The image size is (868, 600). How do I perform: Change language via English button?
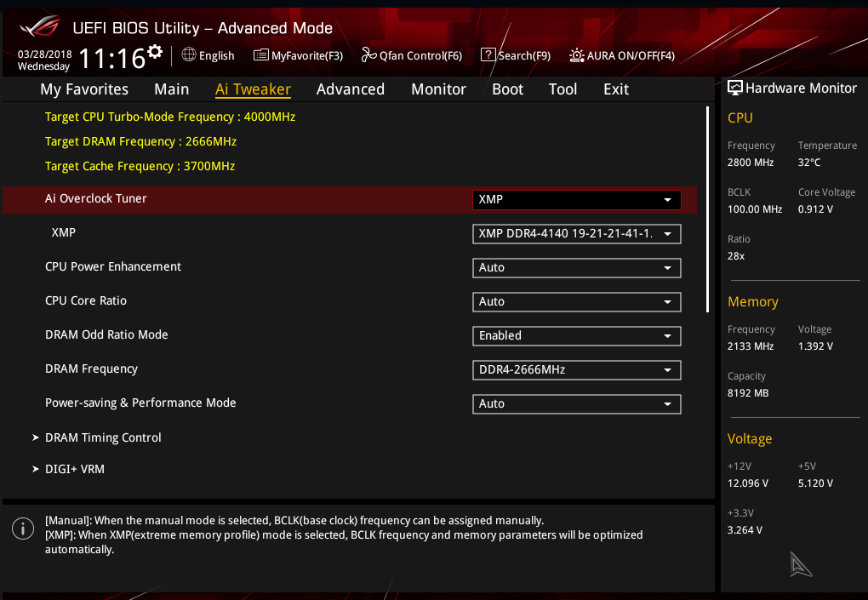pyautogui.click(x=216, y=56)
